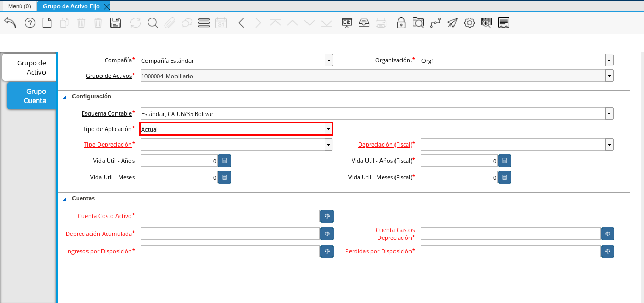The image size is (644, 303).
Task: Click the Depreciación Acumulada input field
Action: click(230, 234)
